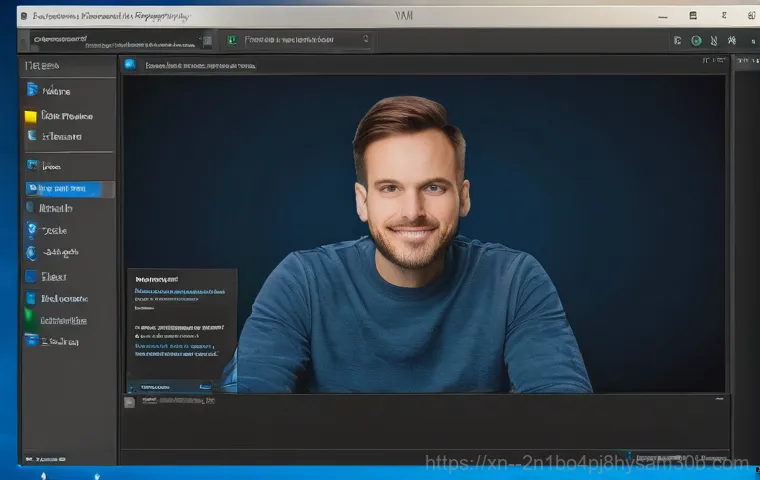Click the yellow folder icon in the sidebar
Viewport: 760px width, 480px height.
pos(31,116)
